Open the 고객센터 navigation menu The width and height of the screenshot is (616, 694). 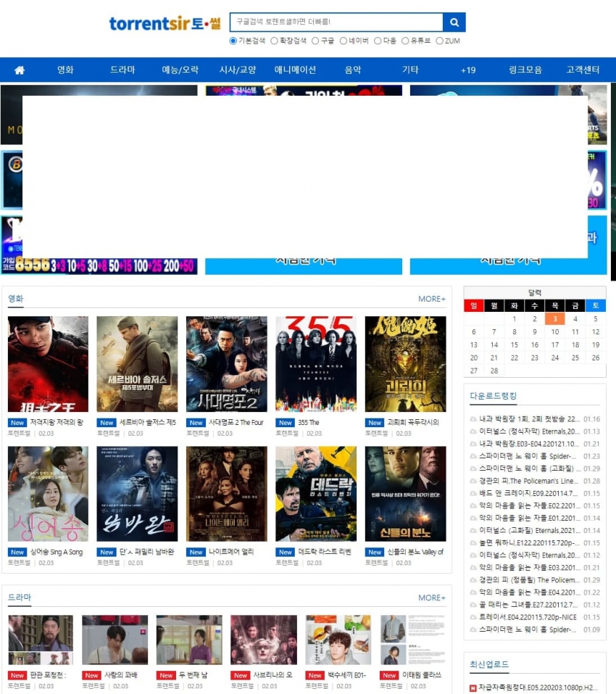pyautogui.click(x=583, y=70)
